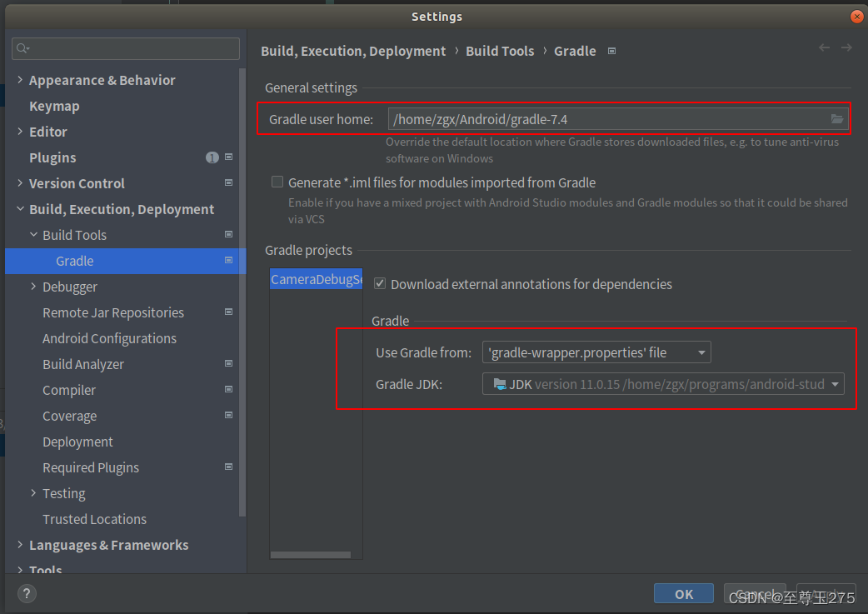
Task: Open the Use Gradle from dropdown
Action: tap(596, 352)
